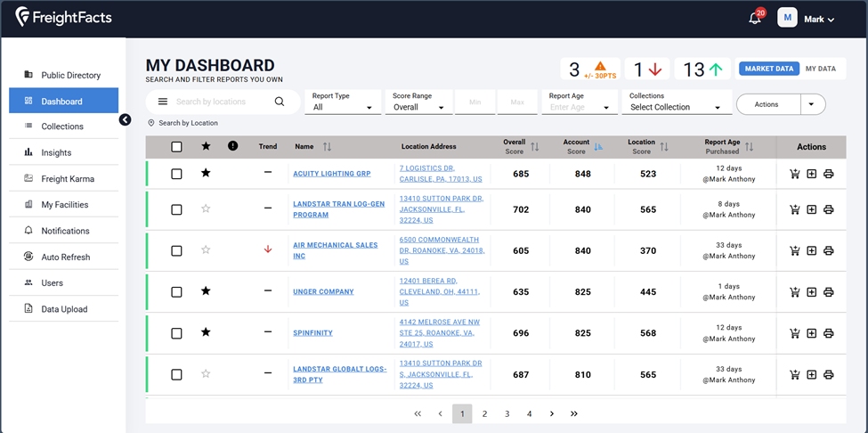
Task: Unstar the Unger Company favorite
Action: [206, 290]
